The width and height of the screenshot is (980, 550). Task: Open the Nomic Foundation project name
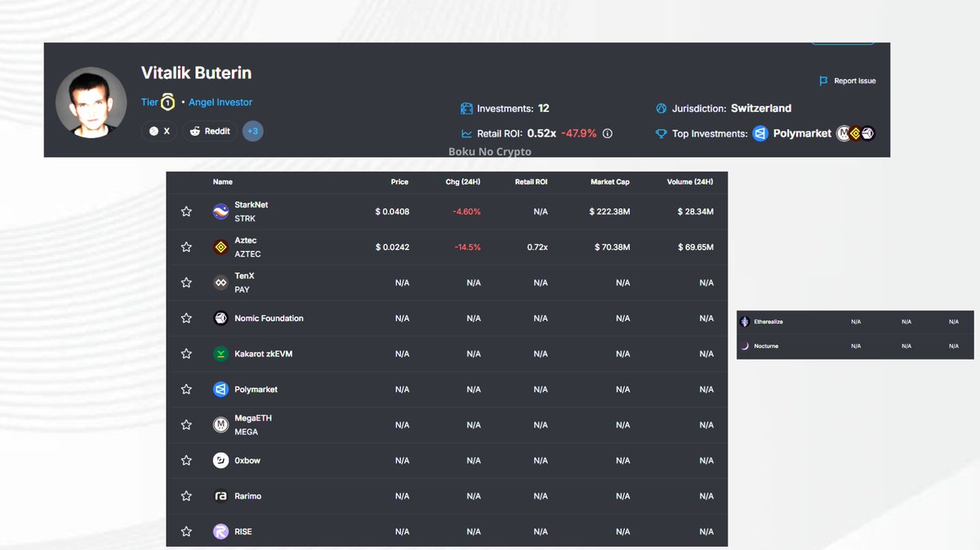pyautogui.click(x=269, y=318)
